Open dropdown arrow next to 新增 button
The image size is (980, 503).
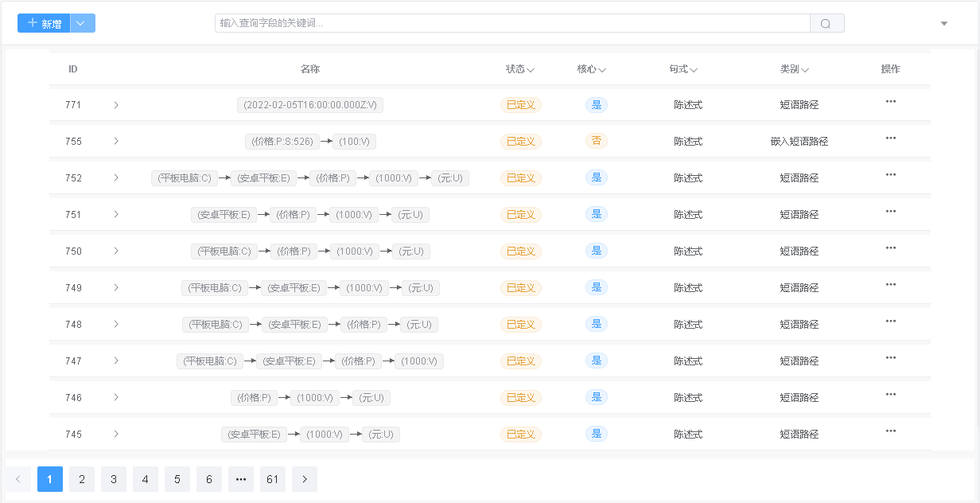tap(83, 24)
